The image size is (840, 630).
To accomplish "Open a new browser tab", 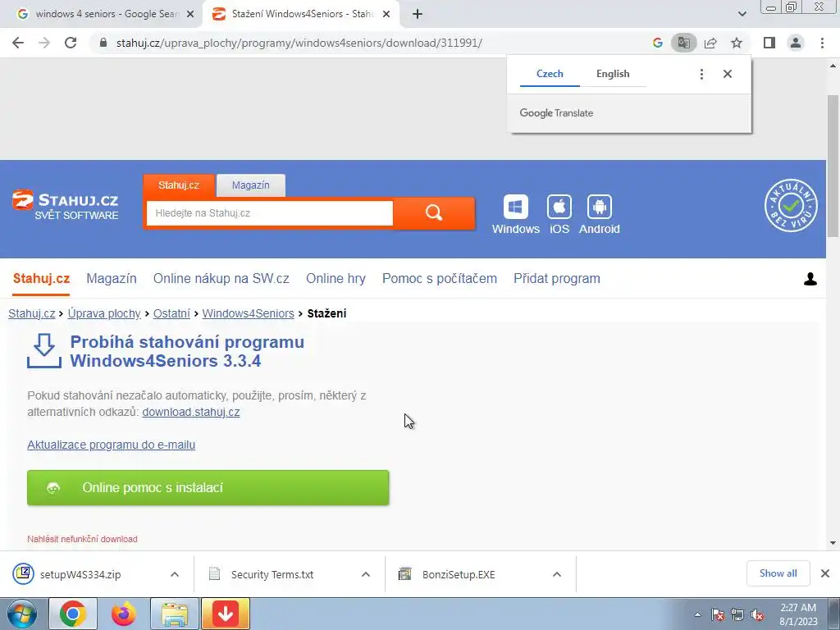I will [x=418, y=14].
